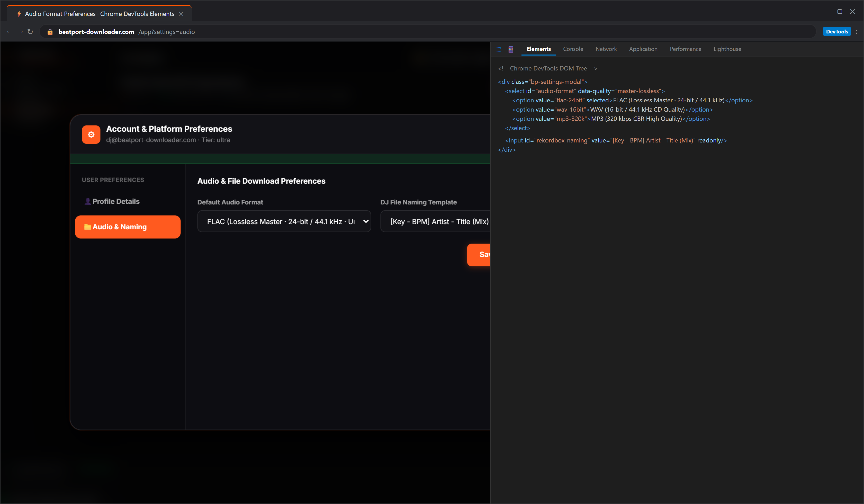Open the Lighthouse tab

point(727,49)
